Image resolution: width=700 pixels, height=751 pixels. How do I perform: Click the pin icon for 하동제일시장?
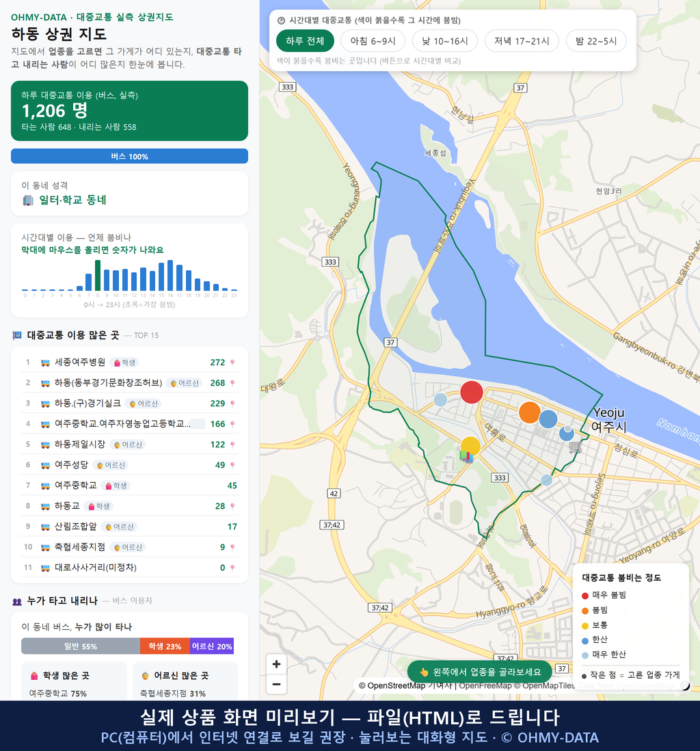click(x=232, y=445)
